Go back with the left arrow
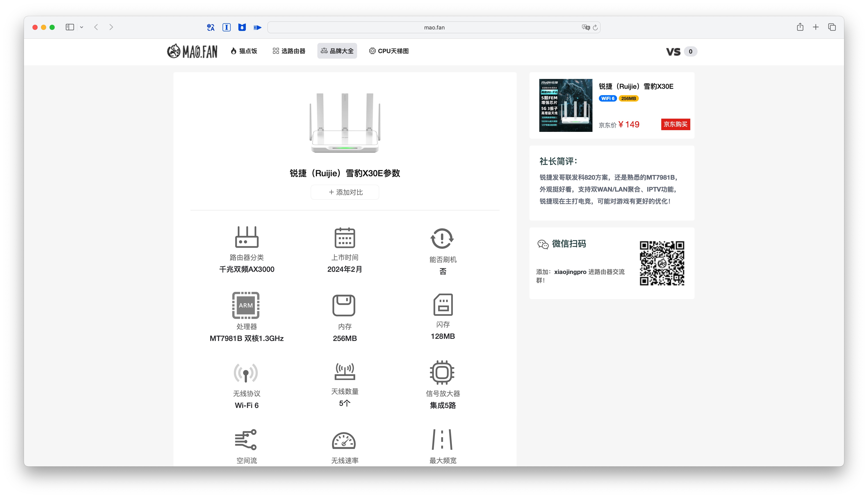868x498 pixels. click(x=96, y=27)
